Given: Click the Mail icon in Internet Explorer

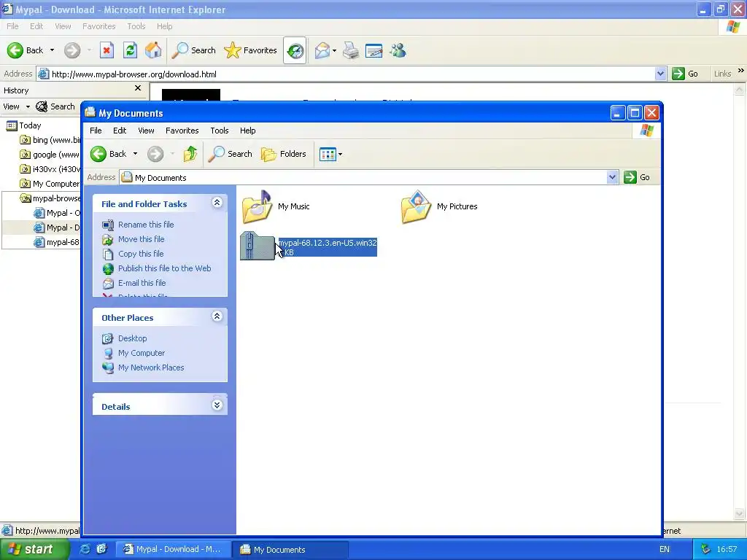Looking at the screenshot, I should point(322,50).
